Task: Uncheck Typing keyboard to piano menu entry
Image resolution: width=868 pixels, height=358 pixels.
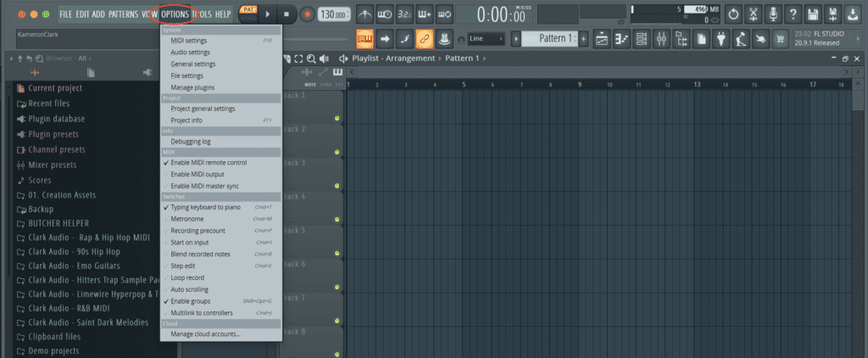Action: click(221, 207)
